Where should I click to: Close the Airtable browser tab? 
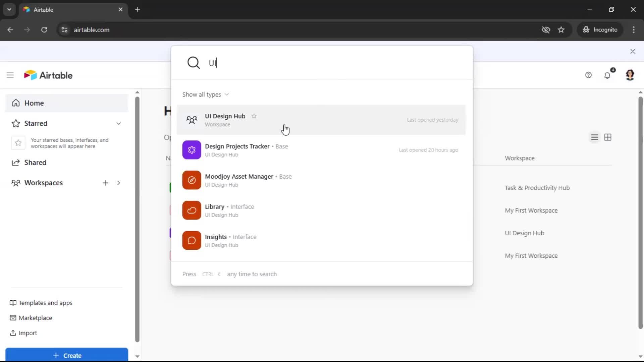click(x=120, y=9)
